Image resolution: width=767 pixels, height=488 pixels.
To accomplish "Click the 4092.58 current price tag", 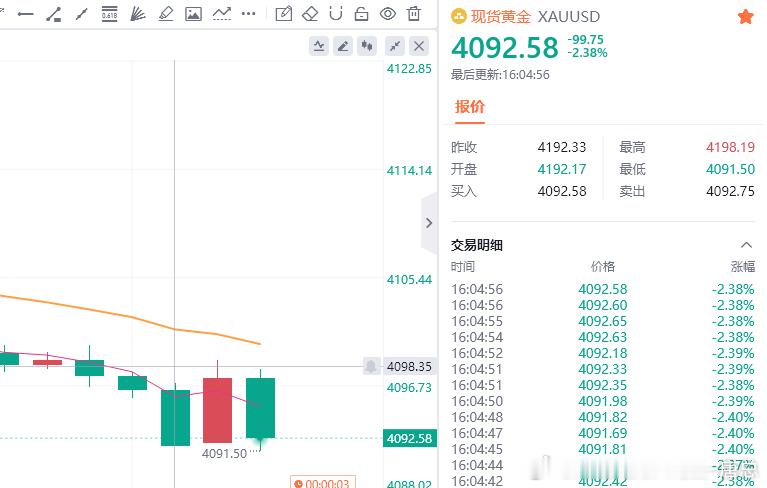I will click(x=409, y=438).
